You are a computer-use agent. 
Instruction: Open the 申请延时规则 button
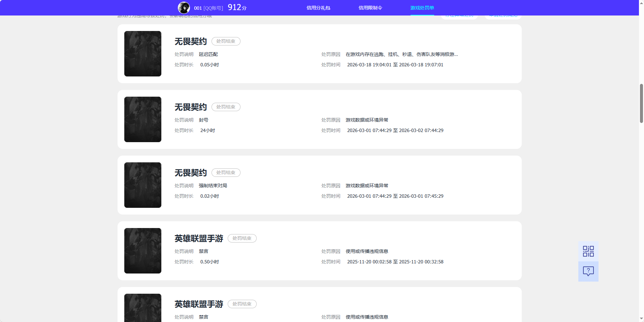[x=503, y=15]
